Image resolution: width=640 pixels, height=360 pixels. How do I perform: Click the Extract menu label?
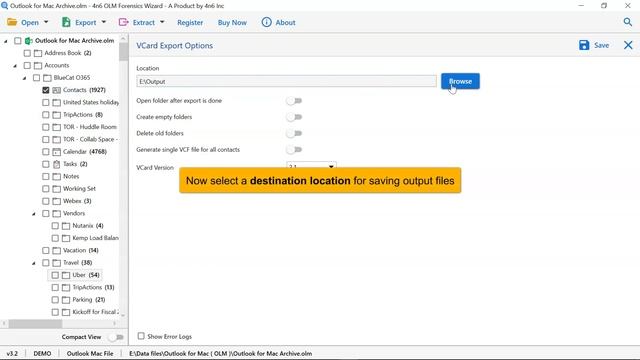(144, 22)
